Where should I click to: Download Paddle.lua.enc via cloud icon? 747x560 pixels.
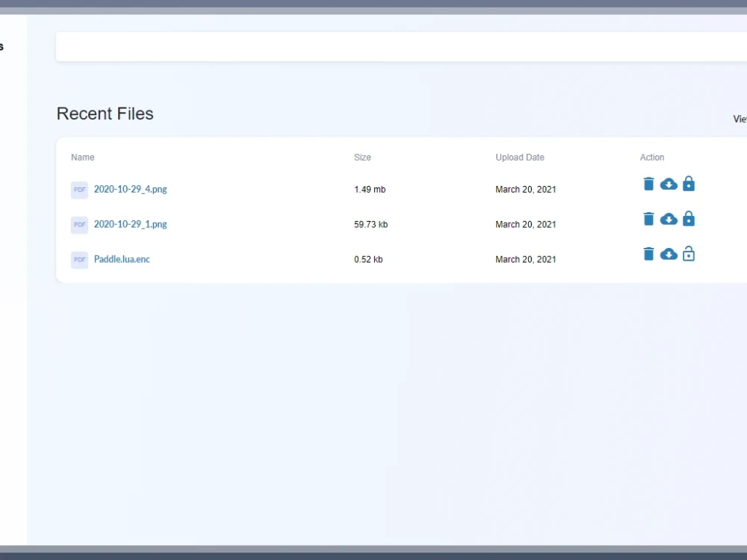(669, 254)
